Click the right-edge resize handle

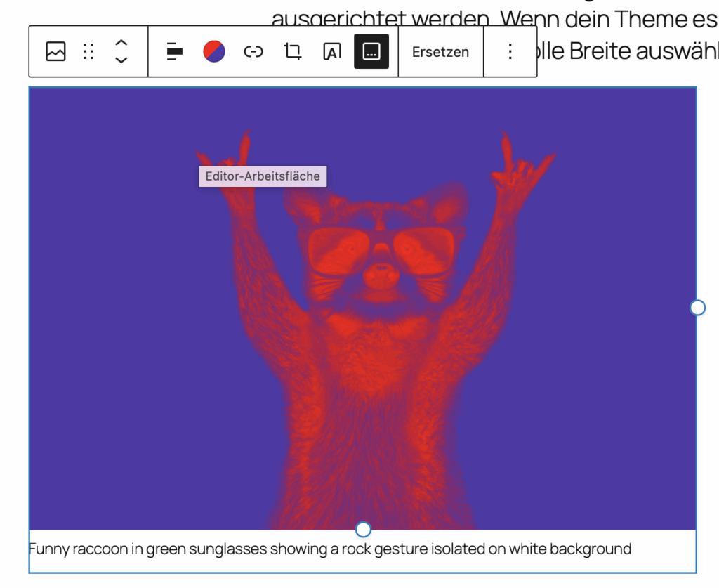697,308
